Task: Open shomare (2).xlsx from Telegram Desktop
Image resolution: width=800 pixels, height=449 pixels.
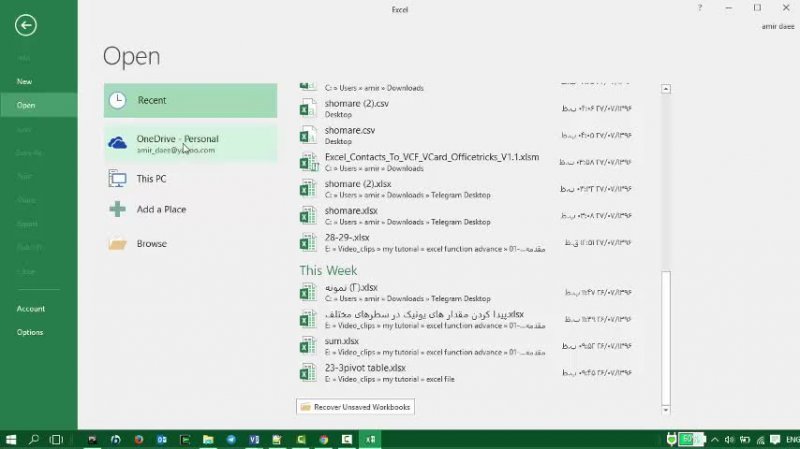Action: (358, 184)
